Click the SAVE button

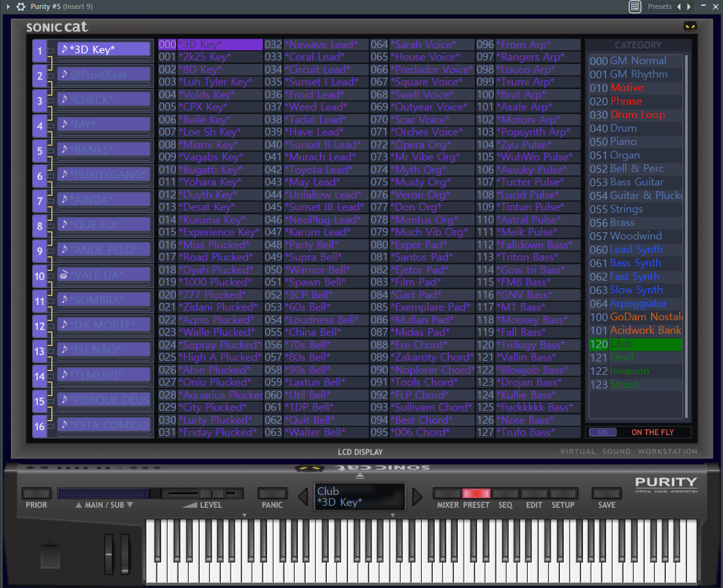point(606,493)
